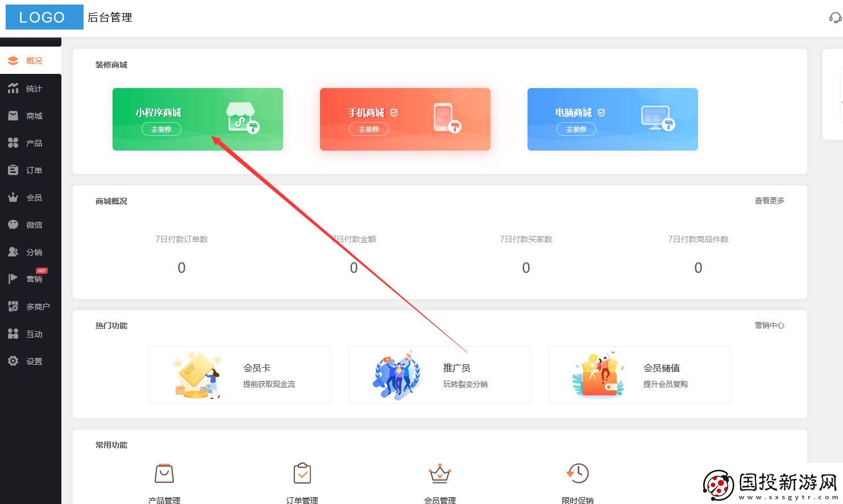Viewport: 843px width, 504px height.
Task: Open the 产品 products sidebar icon
Action: point(13,143)
